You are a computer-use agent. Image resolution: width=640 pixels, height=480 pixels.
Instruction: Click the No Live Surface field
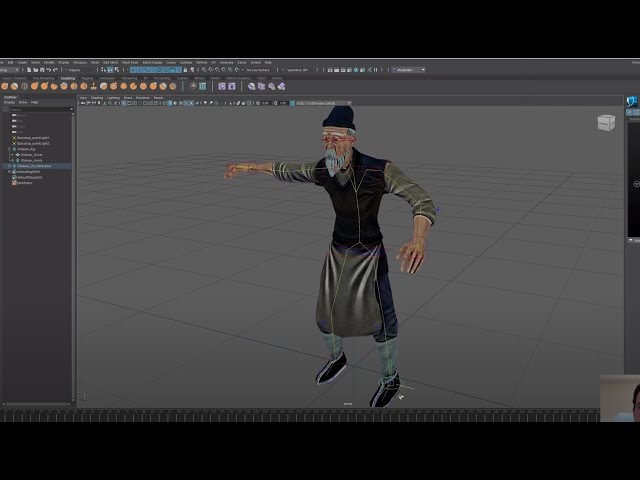click(259, 70)
